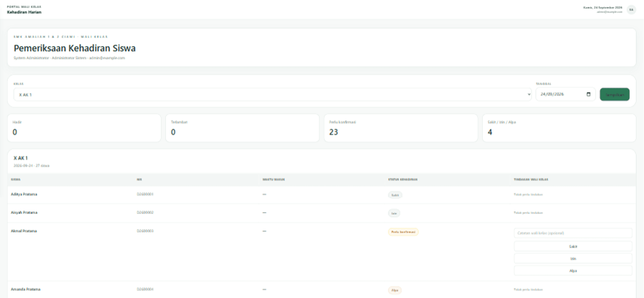Mark Akmal Pratama as Izin

coord(573,258)
